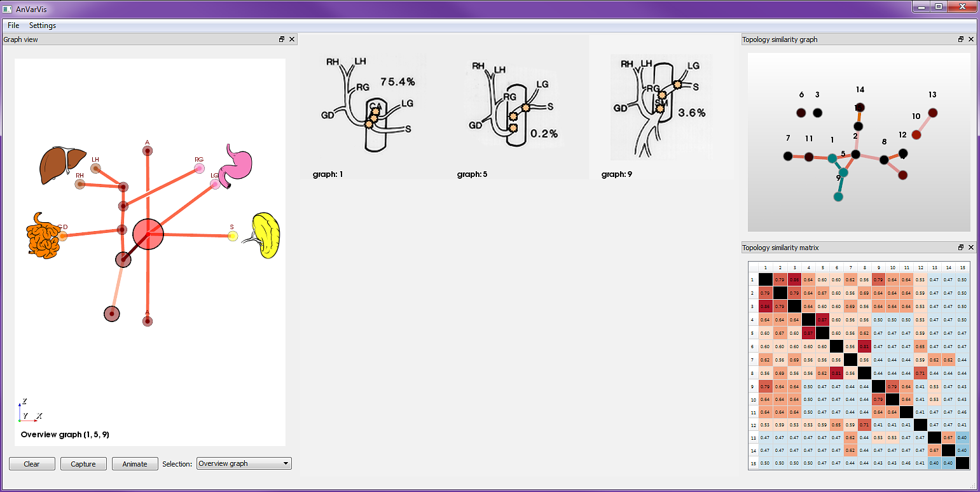Open the Settings menu
Screen dimensions: 980x492
pyautogui.click(x=43, y=25)
